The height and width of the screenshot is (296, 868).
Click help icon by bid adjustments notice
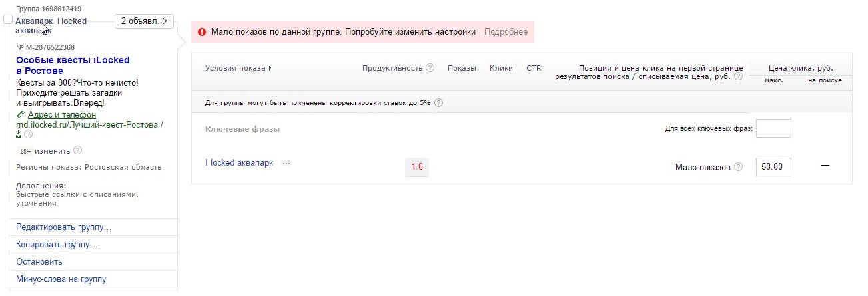point(438,102)
